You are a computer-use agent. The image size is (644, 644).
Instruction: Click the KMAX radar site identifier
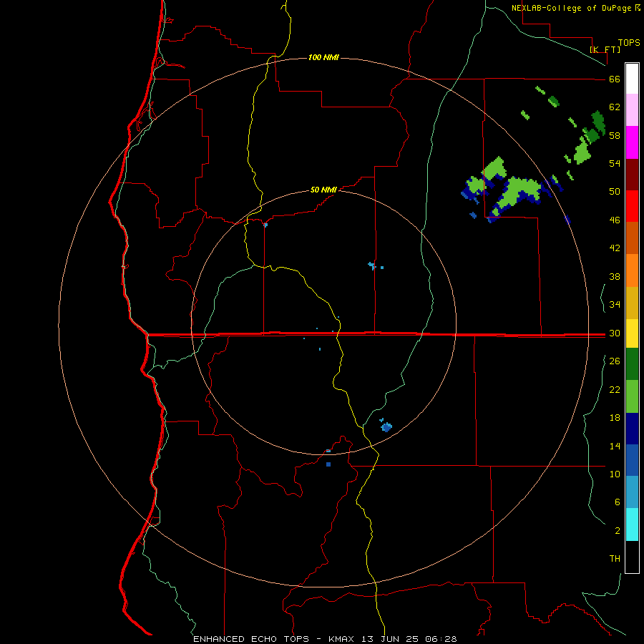click(x=343, y=639)
